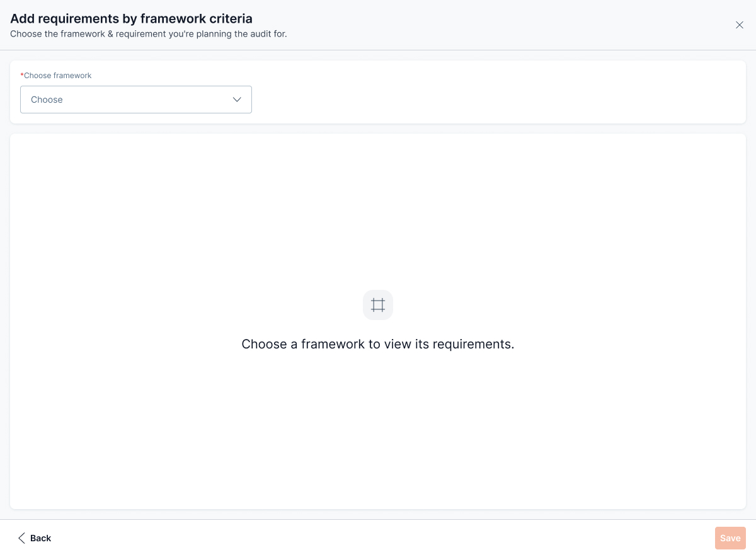This screenshot has width=756, height=557.
Task: Click the left chevron beside Back
Action: [x=21, y=538]
